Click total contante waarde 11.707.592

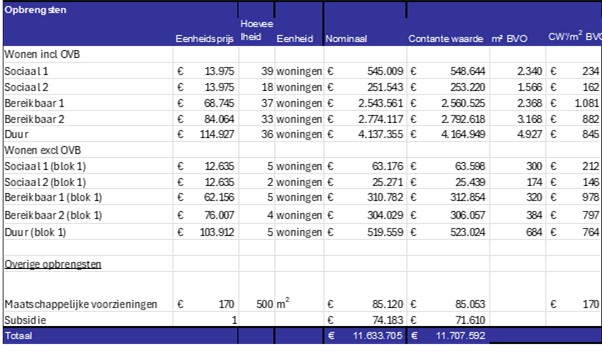(460, 336)
